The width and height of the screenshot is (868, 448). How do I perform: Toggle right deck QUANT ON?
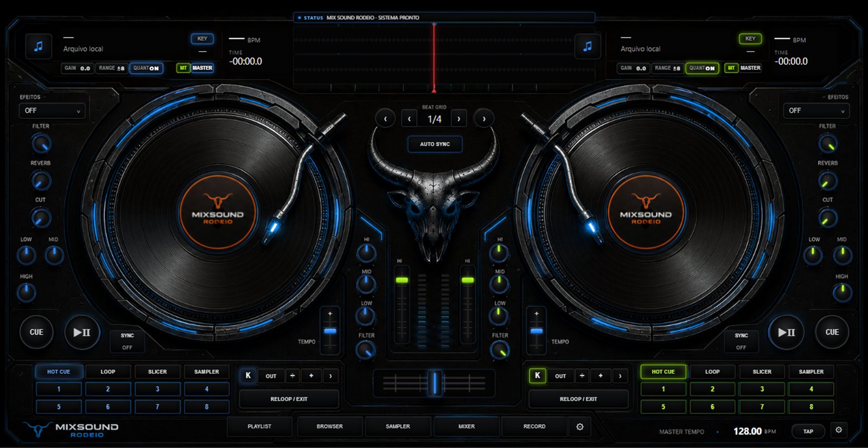[702, 68]
